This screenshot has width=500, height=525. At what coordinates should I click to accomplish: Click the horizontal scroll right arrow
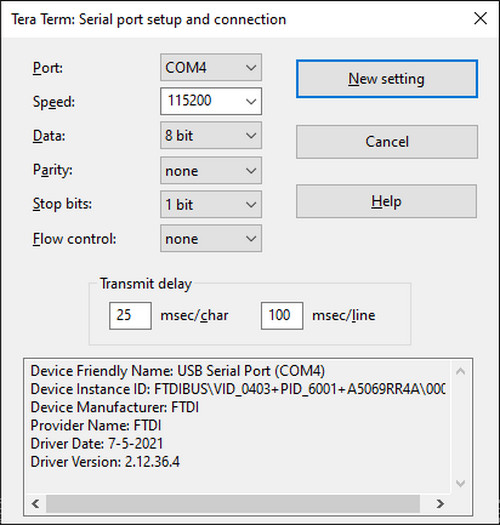(440, 504)
